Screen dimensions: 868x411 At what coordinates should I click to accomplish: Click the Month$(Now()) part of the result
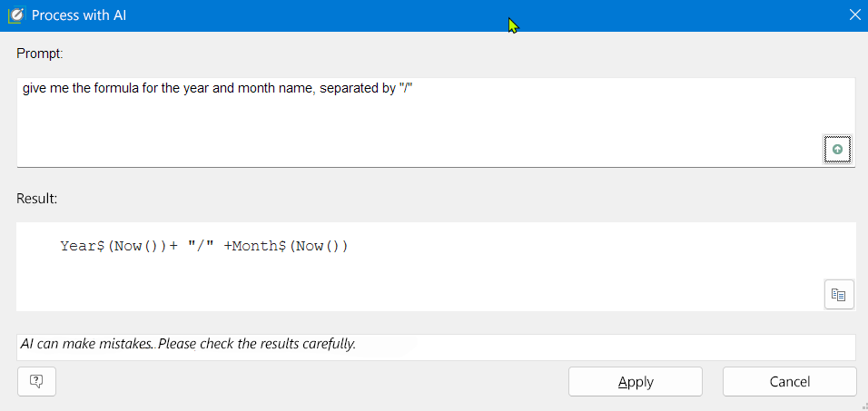[x=291, y=246]
